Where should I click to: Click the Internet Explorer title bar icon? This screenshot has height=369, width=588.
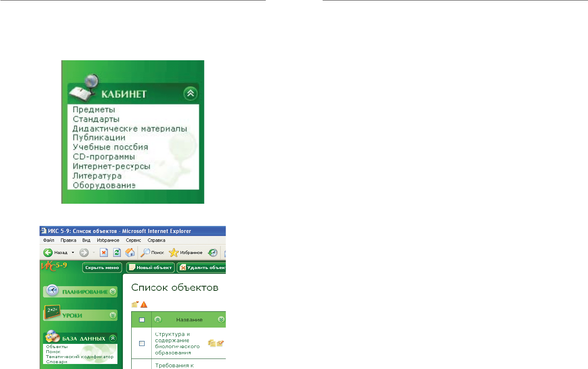pos(43,231)
